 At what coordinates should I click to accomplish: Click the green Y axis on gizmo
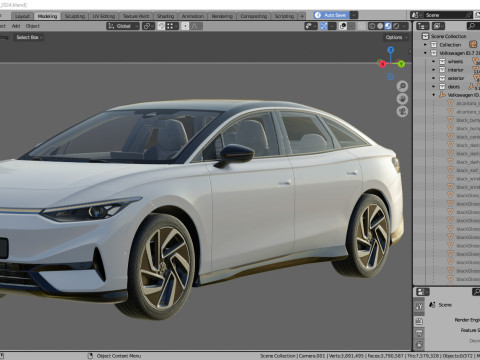pyautogui.click(x=401, y=64)
